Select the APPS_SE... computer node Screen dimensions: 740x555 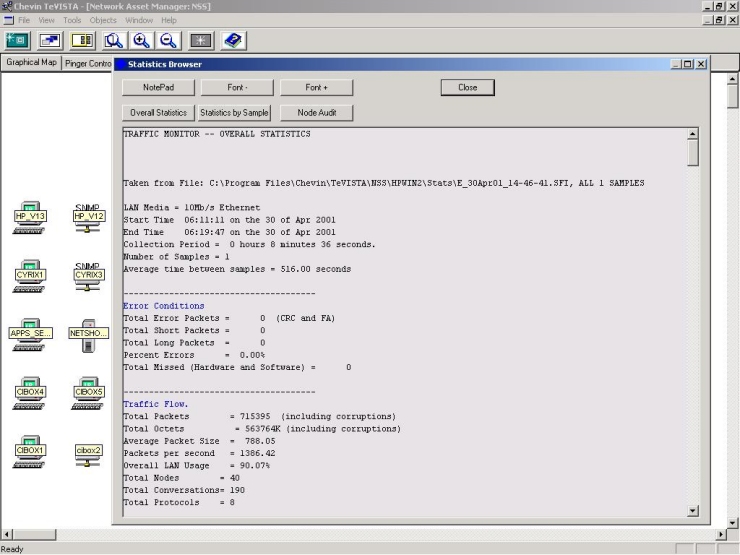coord(30,334)
